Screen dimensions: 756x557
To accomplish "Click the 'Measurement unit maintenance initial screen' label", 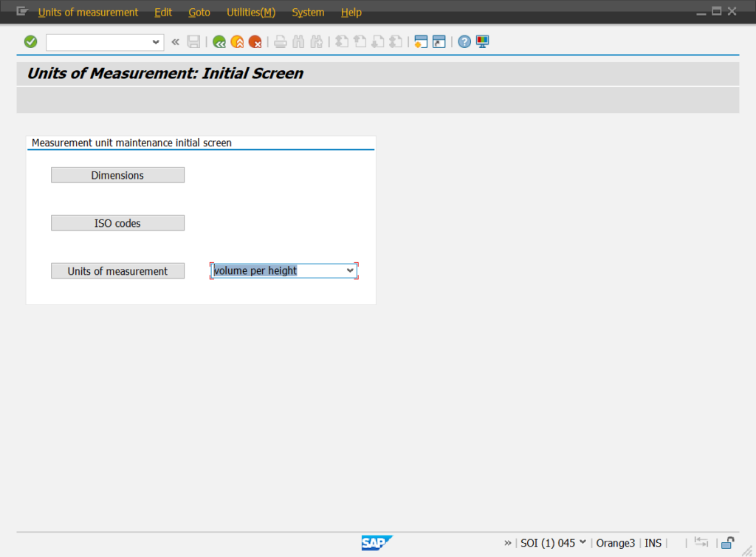I will 131,143.
